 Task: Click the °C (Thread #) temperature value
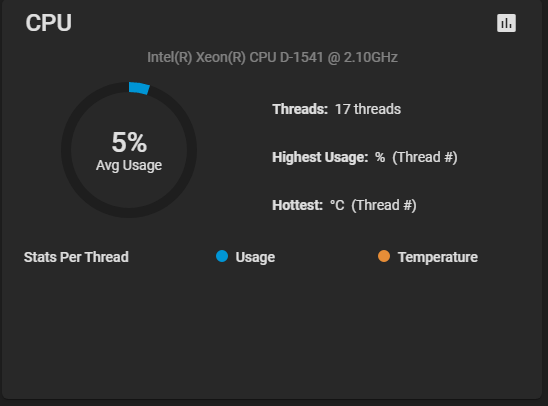click(373, 205)
